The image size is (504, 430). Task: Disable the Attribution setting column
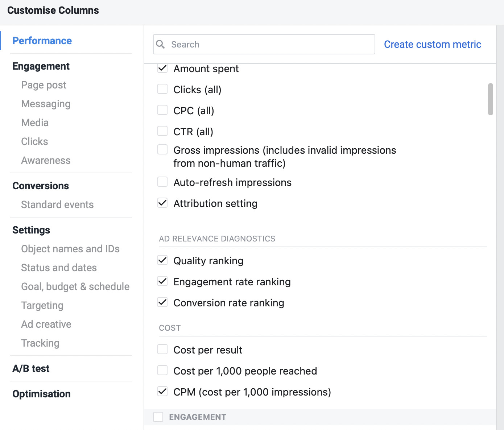[x=162, y=203]
